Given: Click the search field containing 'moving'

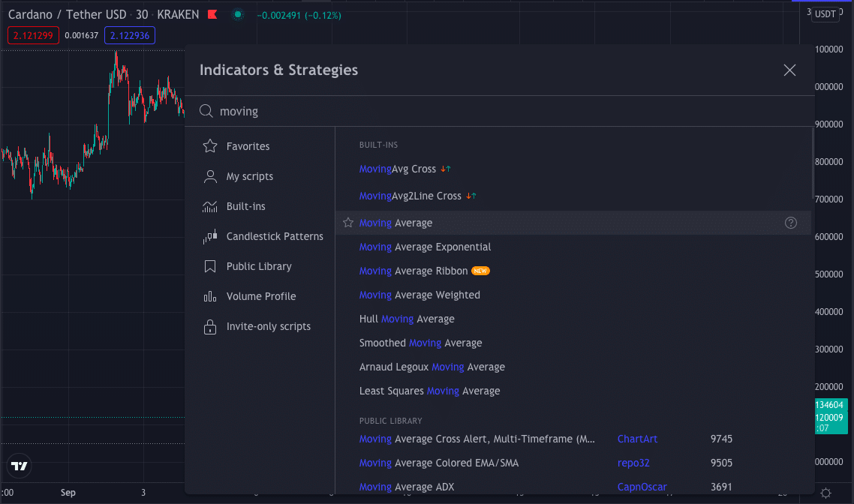Looking at the screenshot, I should (x=495, y=111).
